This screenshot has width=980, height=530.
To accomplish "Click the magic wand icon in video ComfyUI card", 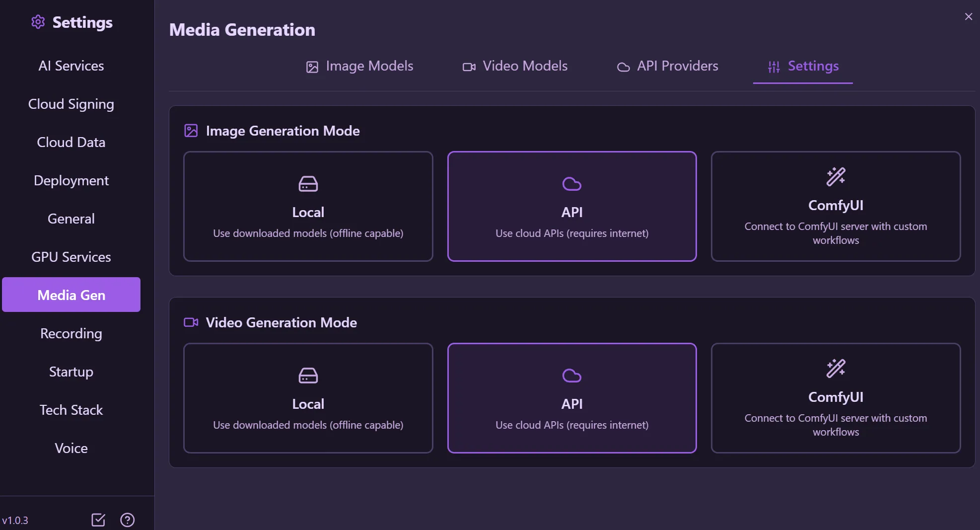I will (x=836, y=369).
